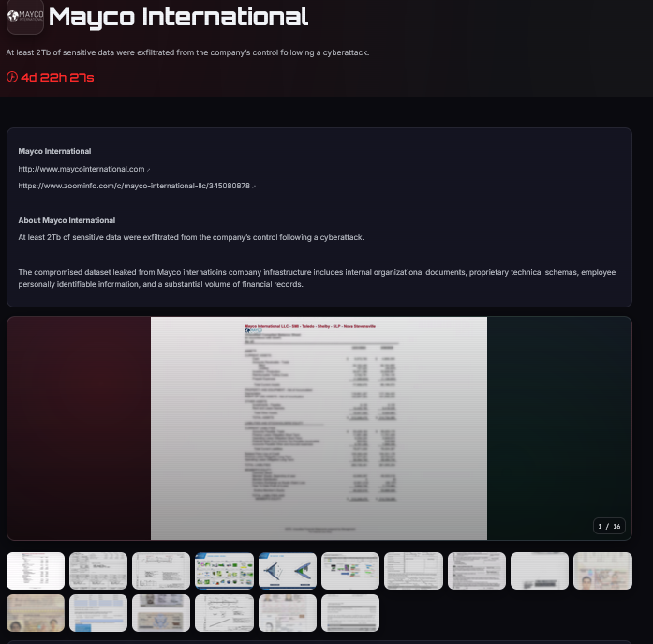Viewport: 653px width, 644px height.
Task: Click external-link arrow beside zoominfo URL
Action: coord(254,187)
